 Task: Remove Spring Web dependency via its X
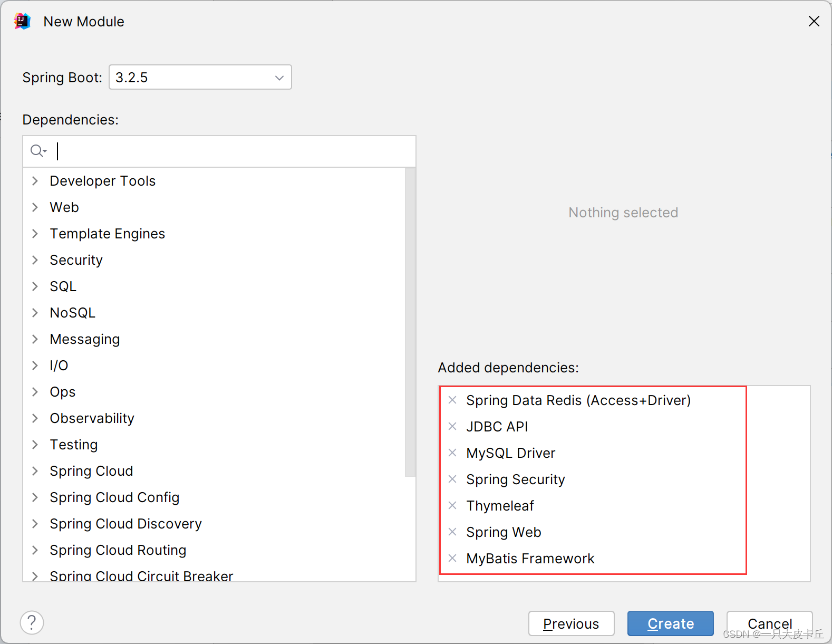[x=452, y=532]
